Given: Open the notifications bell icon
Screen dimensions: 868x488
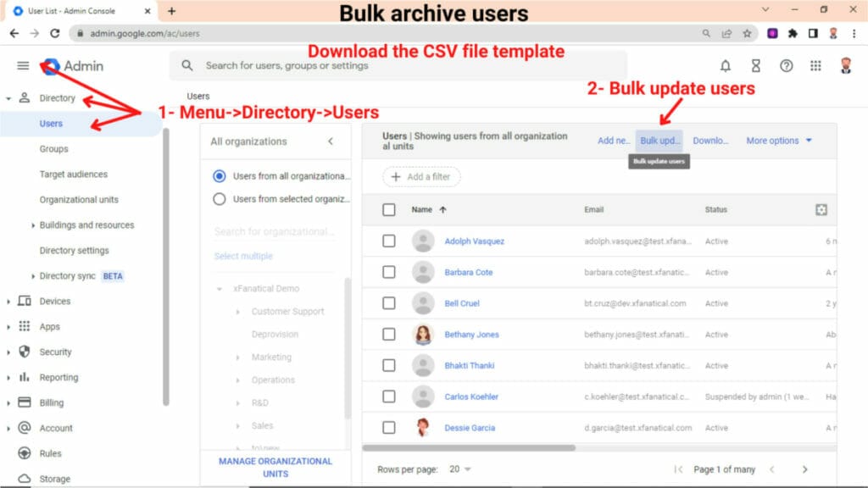Looking at the screenshot, I should 726,64.
